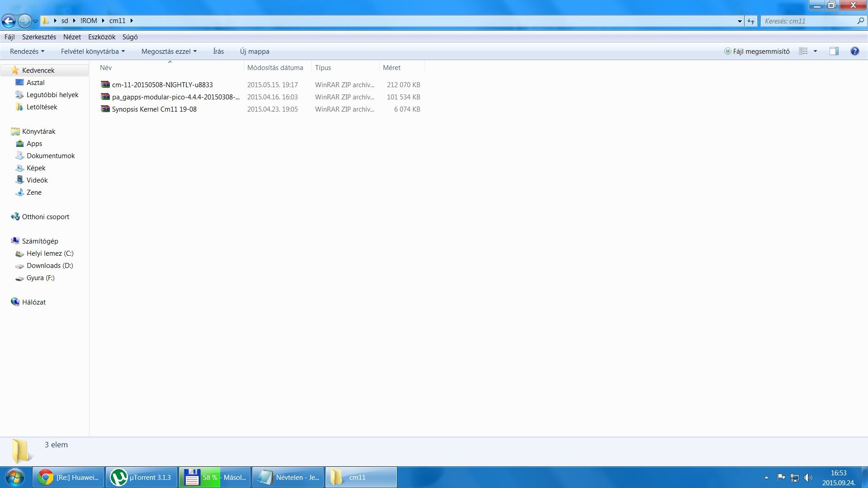The width and height of the screenshot is (868, 488).
Task: Sort by Típus column header
Action: (323, 68)
